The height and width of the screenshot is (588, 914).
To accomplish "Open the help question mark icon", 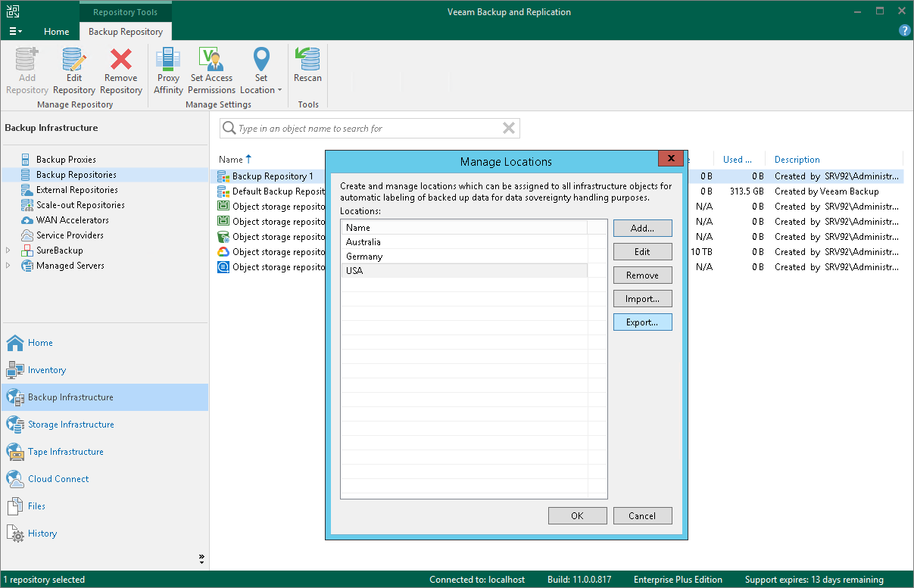I will coord(904,31).
